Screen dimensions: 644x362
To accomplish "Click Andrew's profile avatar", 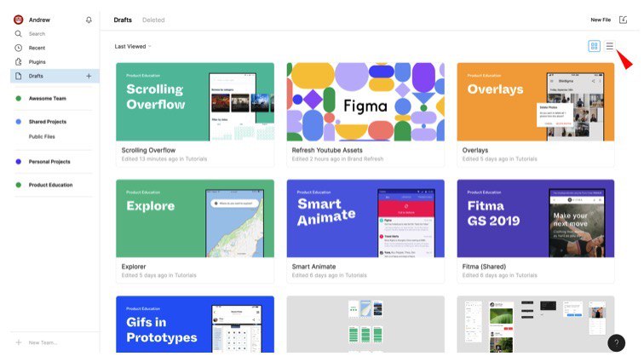I will click(x=19, y=20).
